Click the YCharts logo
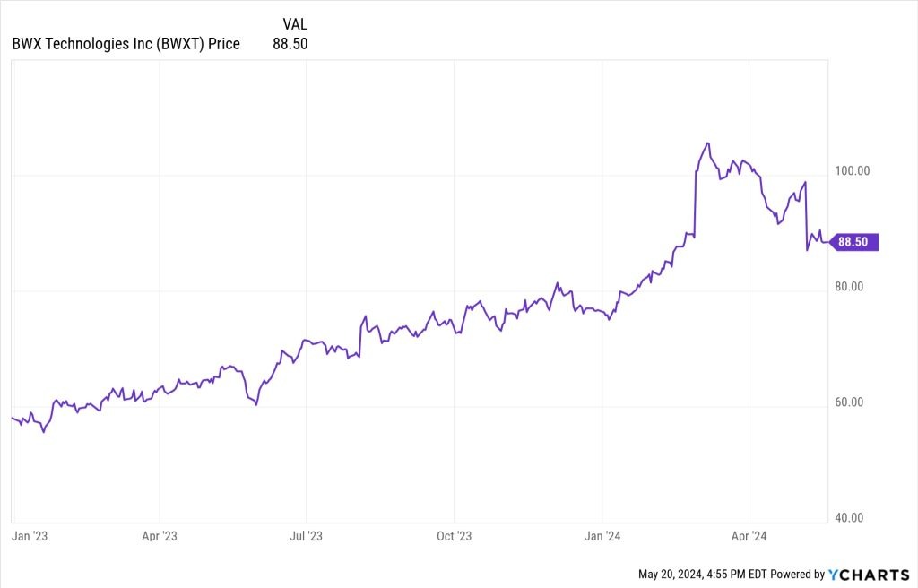Viewport: 918px width, 588px height. point(870,574)
